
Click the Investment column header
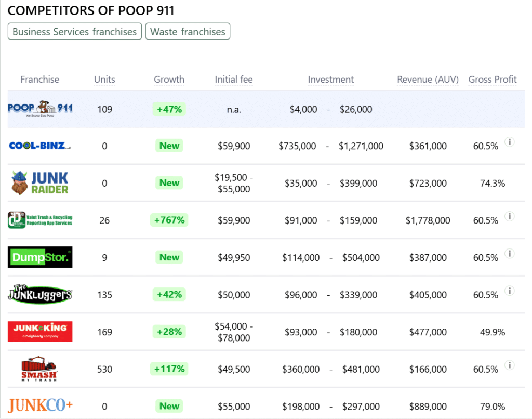(x=331, y=80)
